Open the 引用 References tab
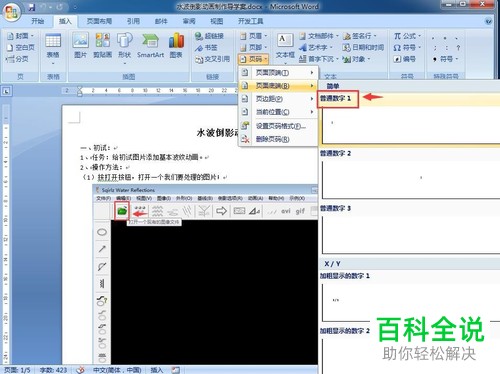 (x=133, y=21)
